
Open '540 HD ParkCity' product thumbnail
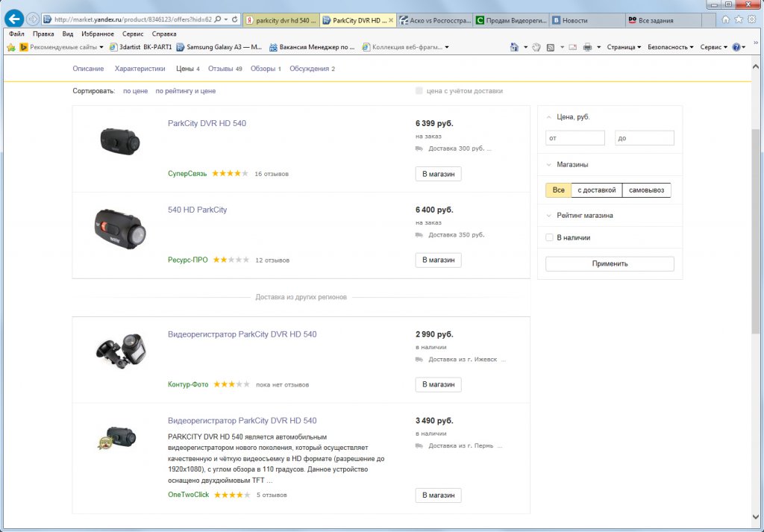tap(120, 229)
